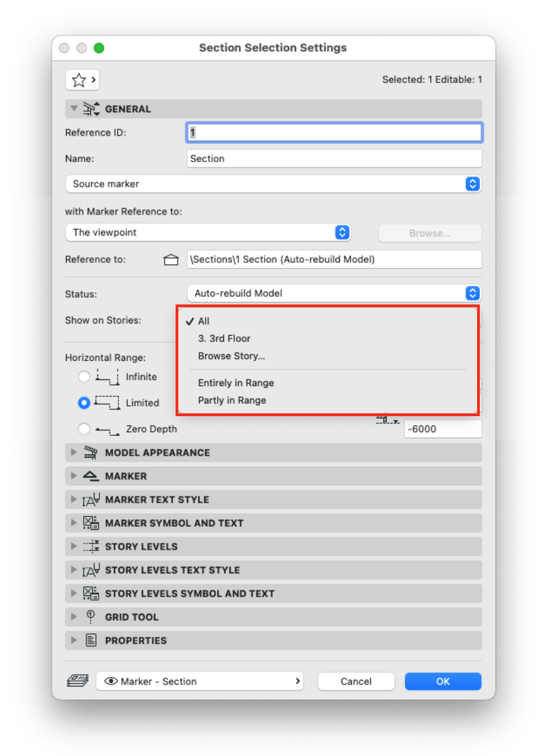Screen dimensions: 554x756
Task: Click the Grid Tool panel icon
Action: [x=91, y=616]
